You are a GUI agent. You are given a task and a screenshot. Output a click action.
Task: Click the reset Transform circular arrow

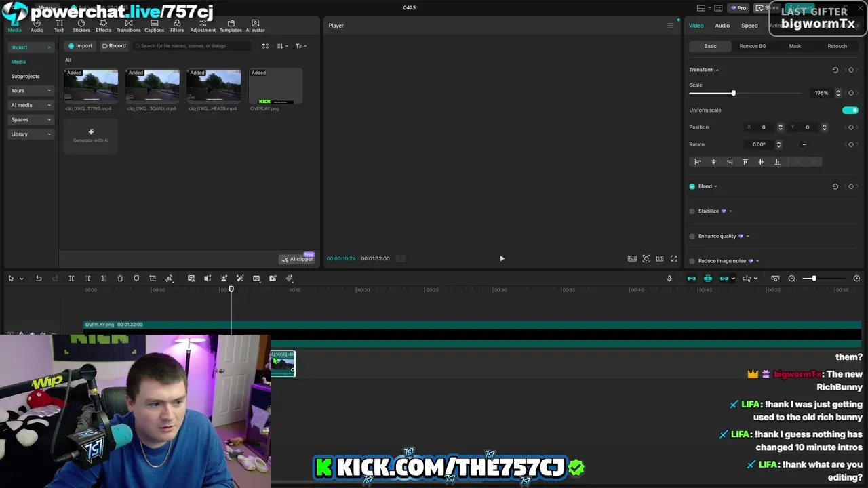pos(835,70)
